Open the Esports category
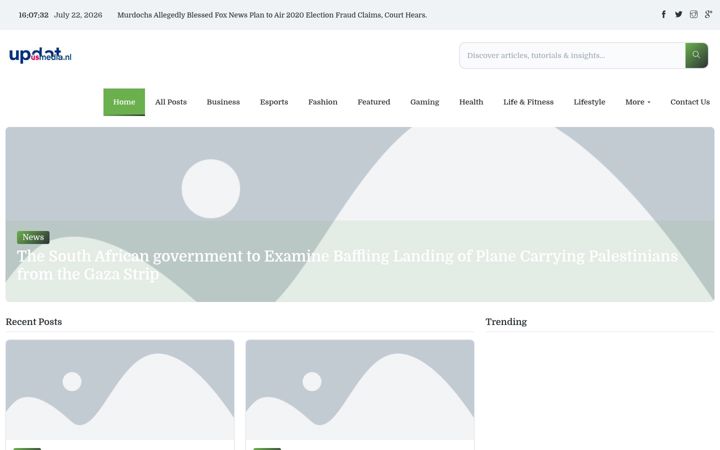Viewport: 720px width, 450px height. [274, 102]
